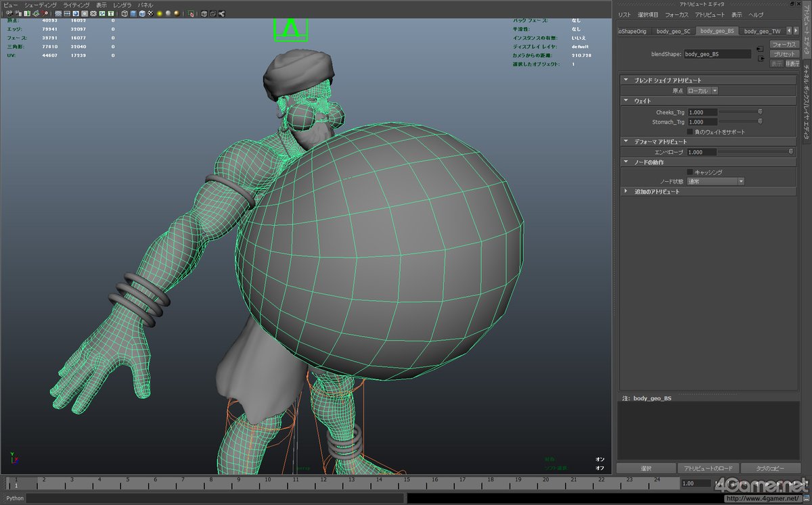Switch to the body_geo_TW tab

762,31
